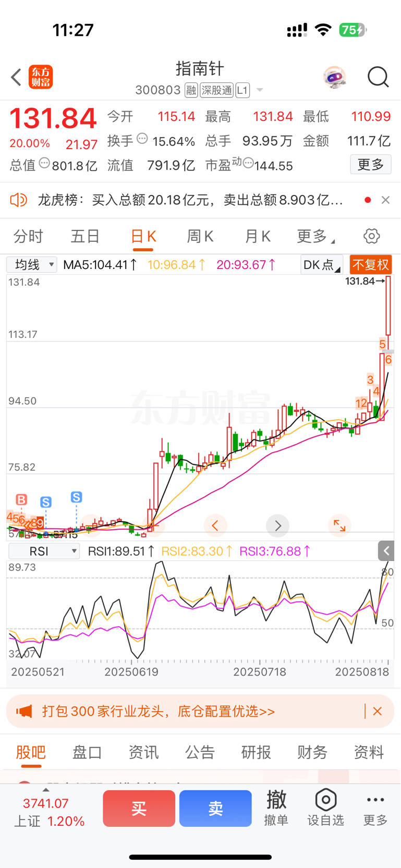This screenshot has height=868, width=401.
Task: Switch to 五日 chart tab
Action: [x=85, y=236]
